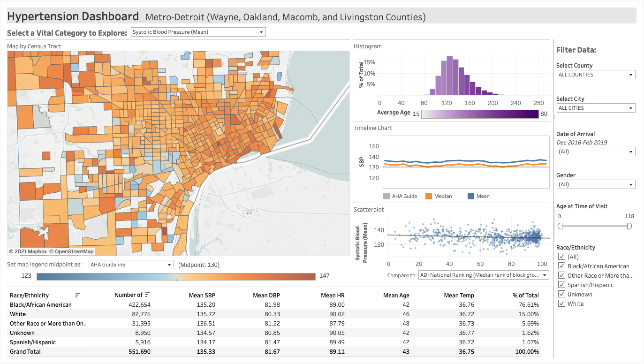Click the blue Mean legend square
This screenshot has height=364, width=644.
point(471,196)
